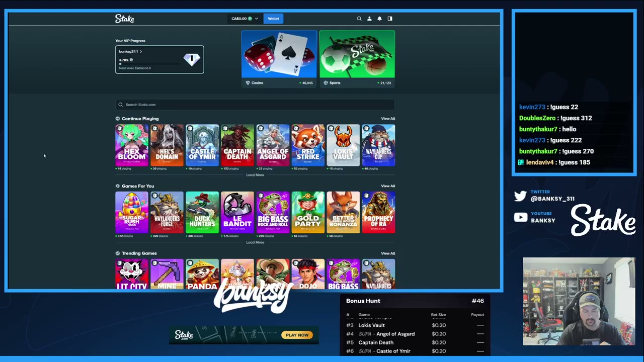Image resolution: width=644 pixels, height=362 pixels.
Task: Toggle the chat sidebar panel icon
Action: click(390, 19)
